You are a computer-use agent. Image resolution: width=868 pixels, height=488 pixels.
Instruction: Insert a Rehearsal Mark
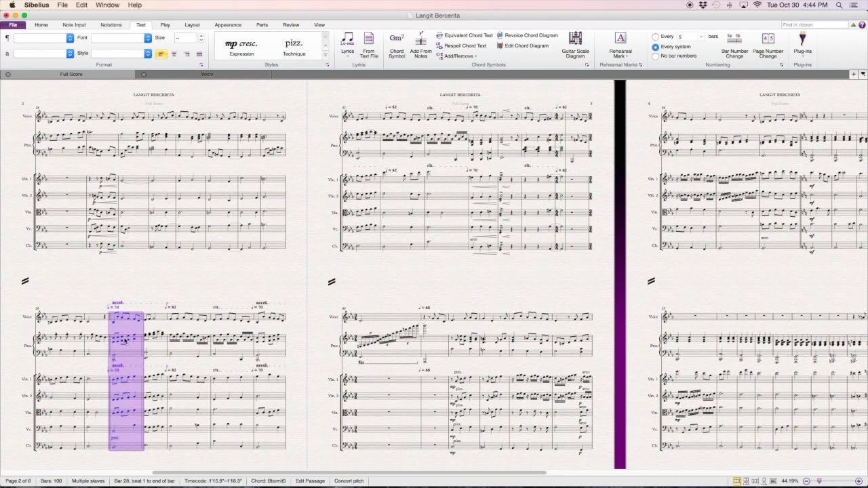tap(620, 45)
